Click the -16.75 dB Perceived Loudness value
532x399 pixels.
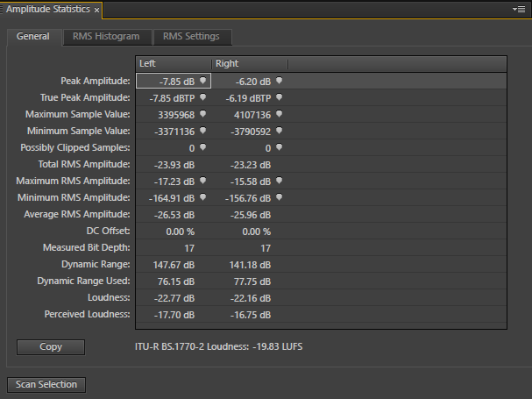point(251,315)
